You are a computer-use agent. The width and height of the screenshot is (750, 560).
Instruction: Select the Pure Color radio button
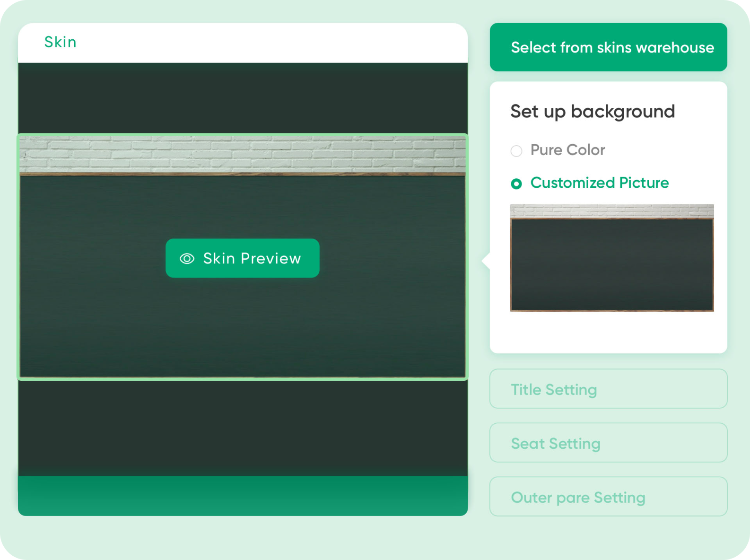coord(516,151)
